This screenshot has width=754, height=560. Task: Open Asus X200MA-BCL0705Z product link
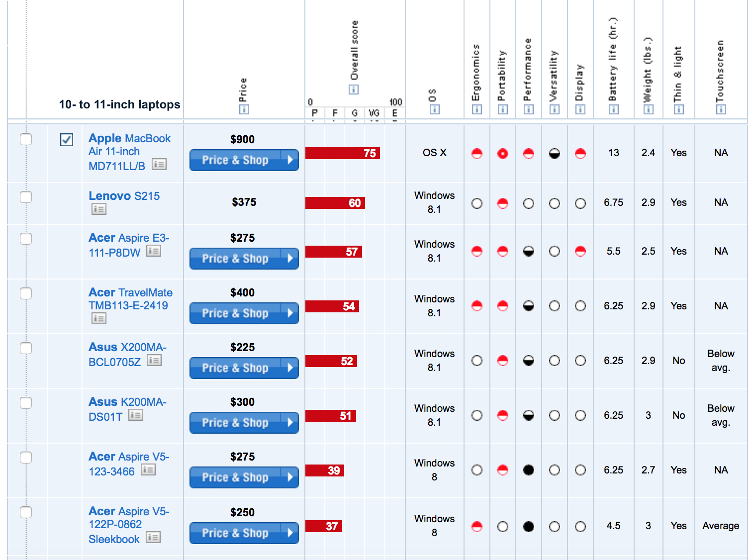(x=127, y=355)
